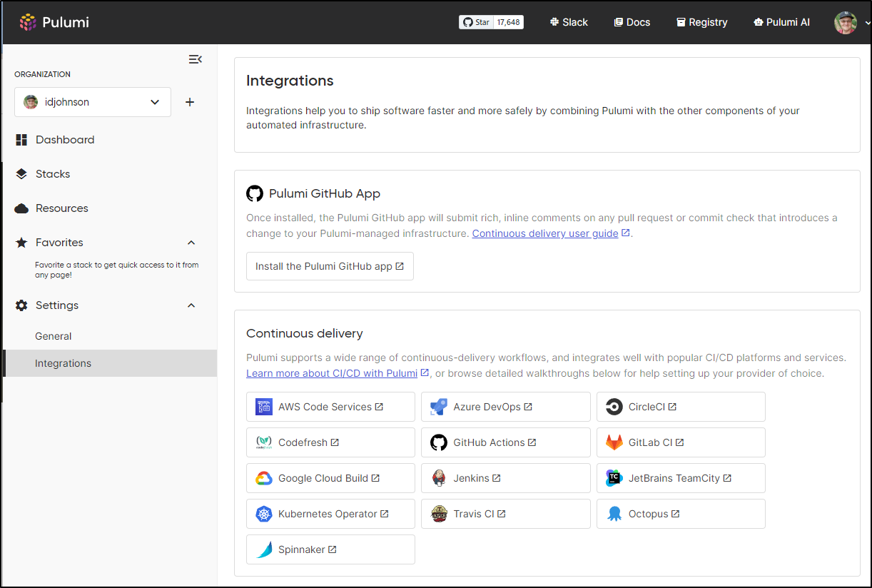Collapse the Favorites section chevron
The image size is (872, 588).
pyautogui.click(x=191, y=243)
